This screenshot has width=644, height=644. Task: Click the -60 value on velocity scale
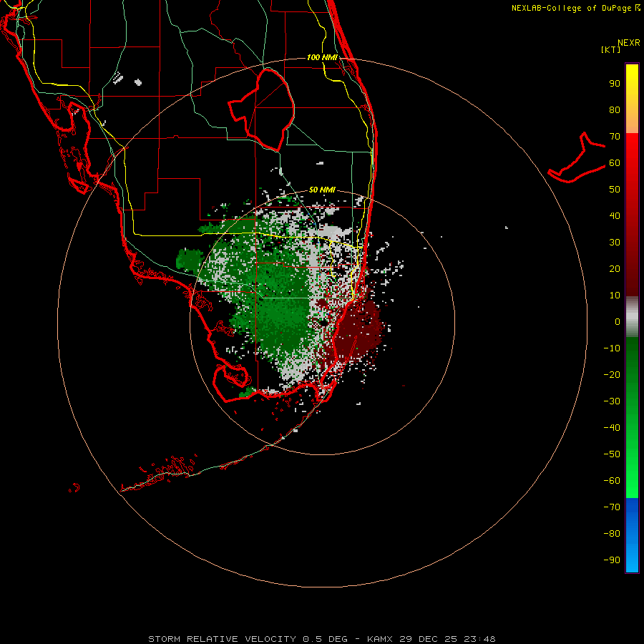click(x=612, y=481)
